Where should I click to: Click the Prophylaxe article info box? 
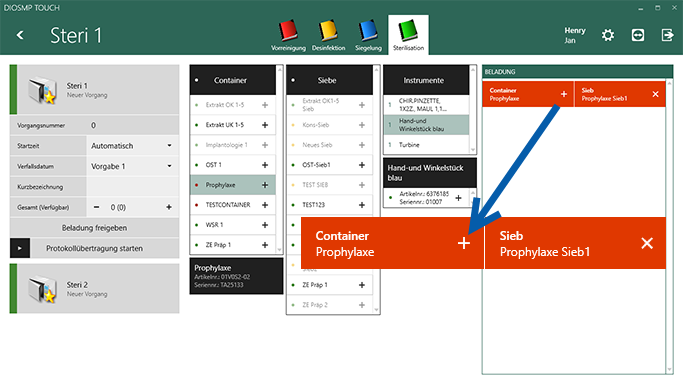(x=237, y=276)
